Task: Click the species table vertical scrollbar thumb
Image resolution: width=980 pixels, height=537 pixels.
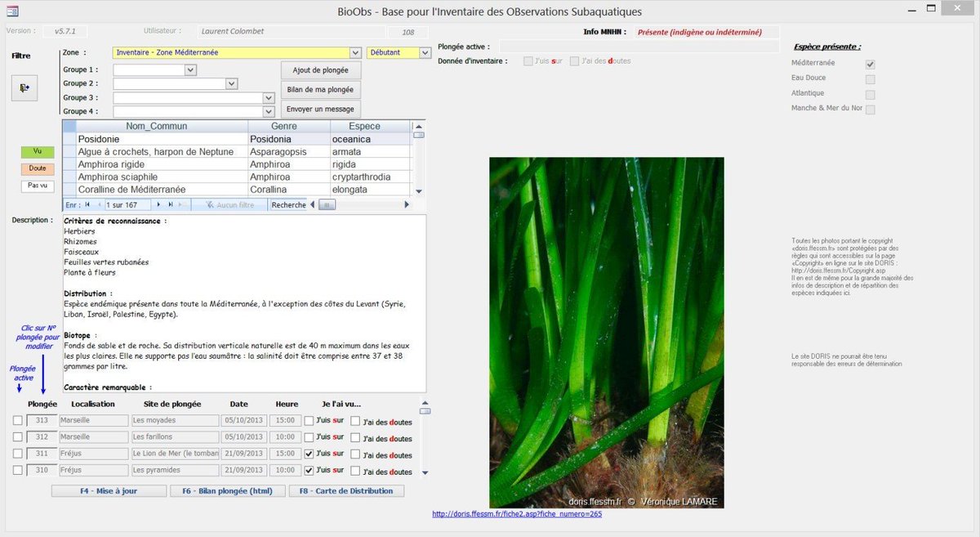Action: pos(418,136)
